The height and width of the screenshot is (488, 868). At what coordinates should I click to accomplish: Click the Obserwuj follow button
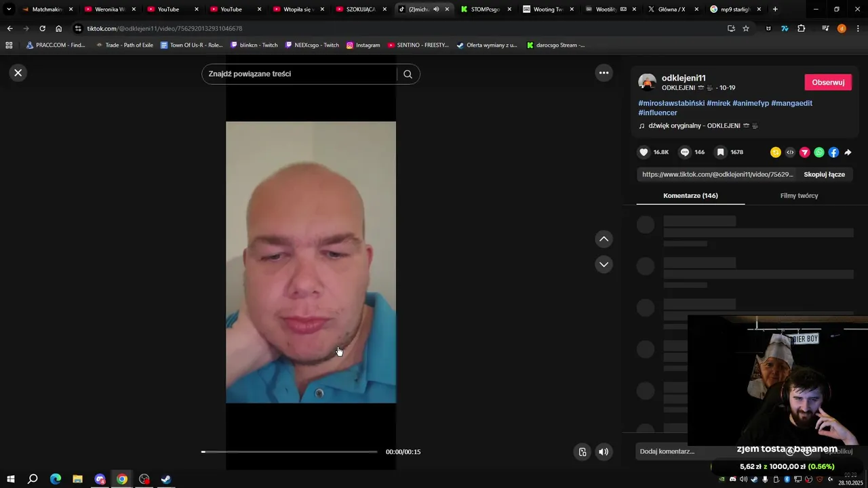pos(827,82)
